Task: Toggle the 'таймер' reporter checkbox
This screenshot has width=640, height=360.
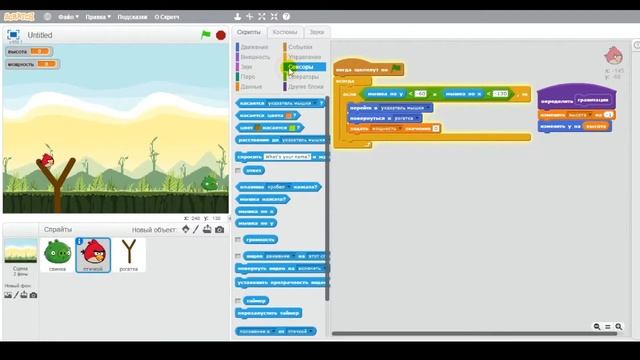Action: [x=238, y=301]
